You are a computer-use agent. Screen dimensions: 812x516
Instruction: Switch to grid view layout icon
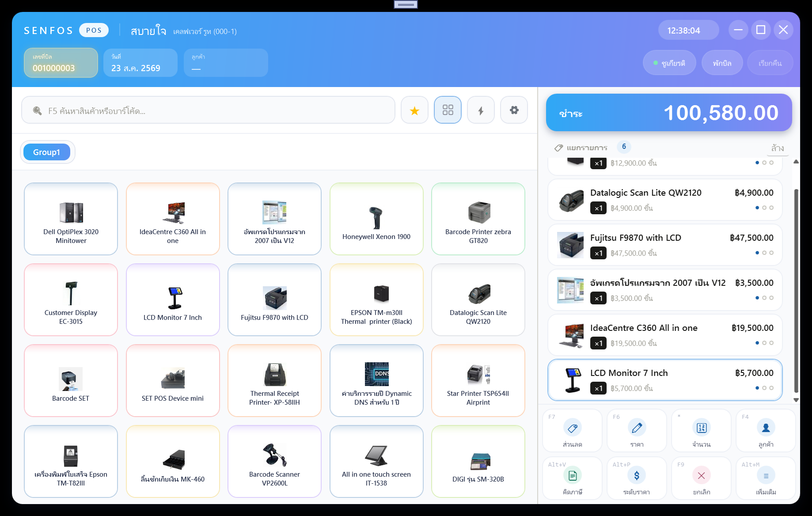(448, 110)
